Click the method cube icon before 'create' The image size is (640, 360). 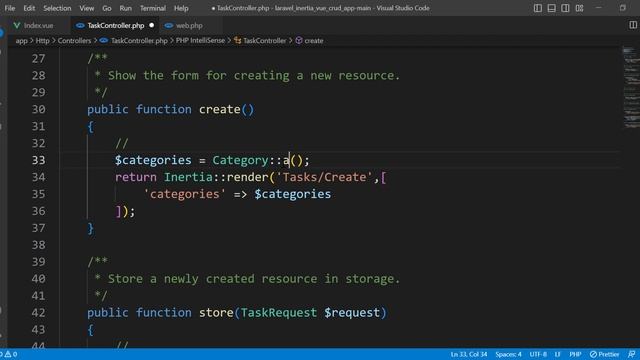point(299,40)
